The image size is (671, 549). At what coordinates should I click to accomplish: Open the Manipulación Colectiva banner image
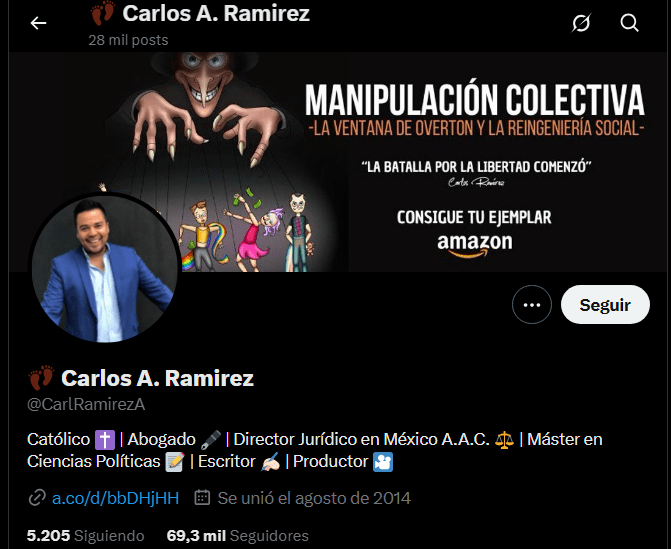tap(338, 162)
